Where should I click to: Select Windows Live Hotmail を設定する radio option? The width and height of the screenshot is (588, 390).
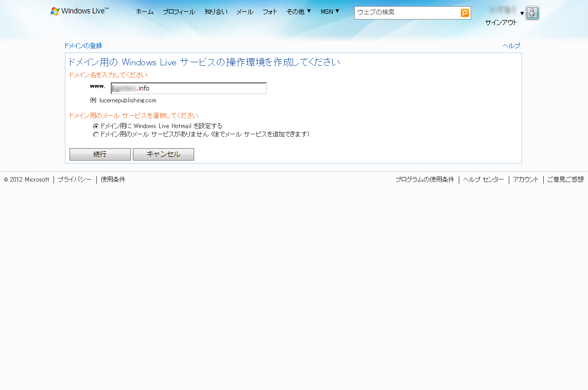tap(96, 126)
